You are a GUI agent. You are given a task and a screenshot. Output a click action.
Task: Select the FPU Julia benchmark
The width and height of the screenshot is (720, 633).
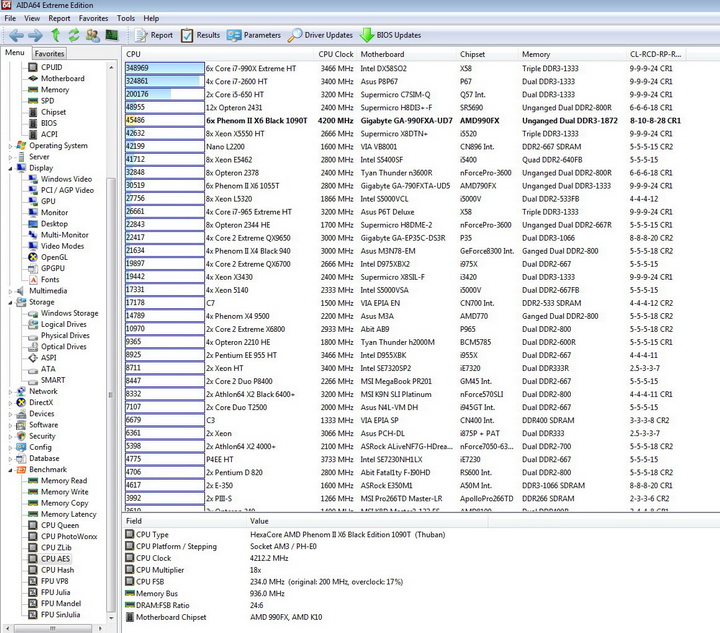coord(56,592)
